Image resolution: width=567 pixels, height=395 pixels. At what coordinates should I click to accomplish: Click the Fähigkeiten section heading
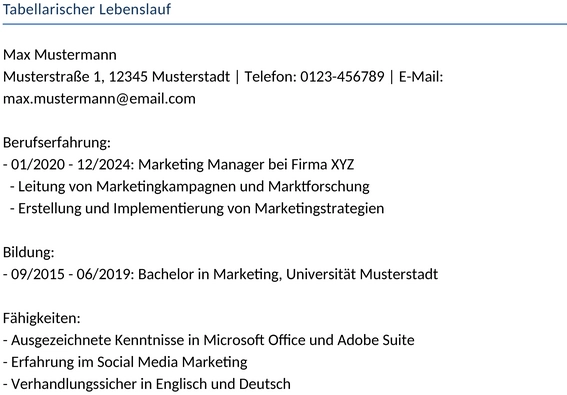tap(42, 318)
